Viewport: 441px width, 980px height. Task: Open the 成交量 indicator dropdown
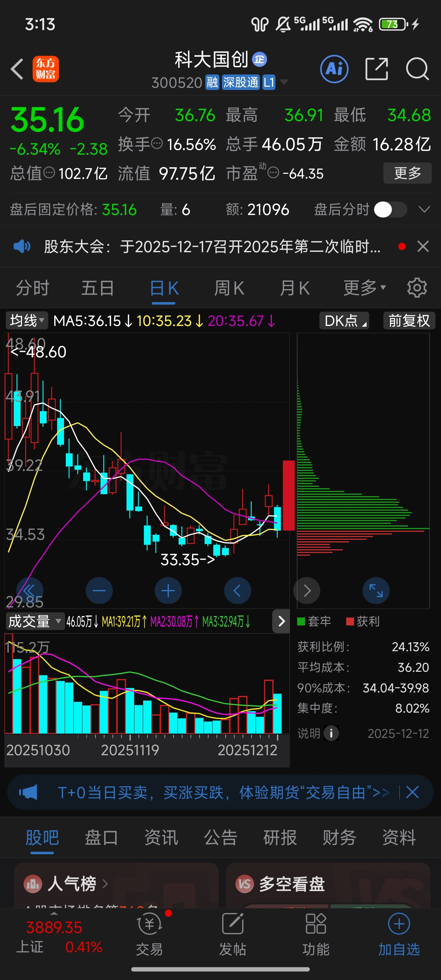click(x=35, y=621)
